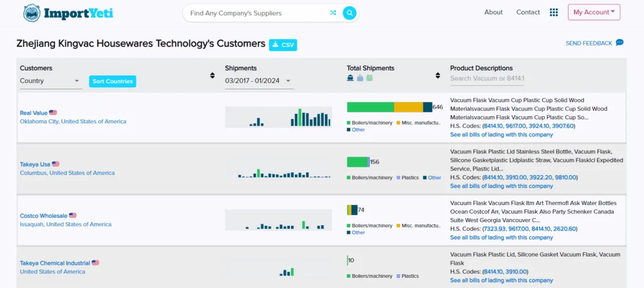Screen dimensions: 644x288
Task: See all bills of lading for Costco Wholesale
Action: click(x=501, y=238)
